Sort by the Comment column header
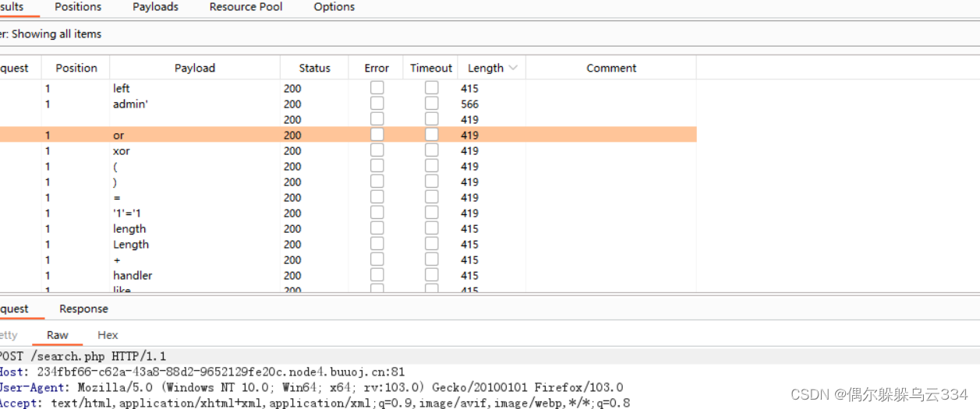Screen dimensions: 980x409 (611, 68)
